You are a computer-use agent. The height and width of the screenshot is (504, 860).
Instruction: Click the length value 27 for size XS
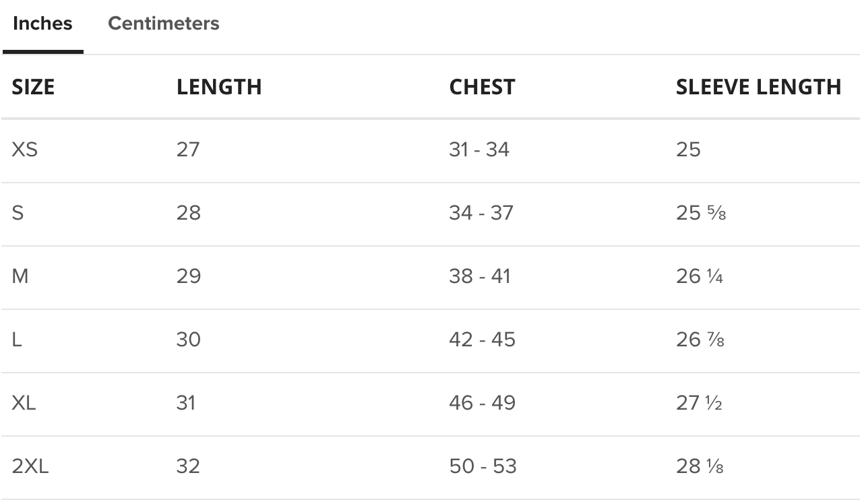[188, 149]
